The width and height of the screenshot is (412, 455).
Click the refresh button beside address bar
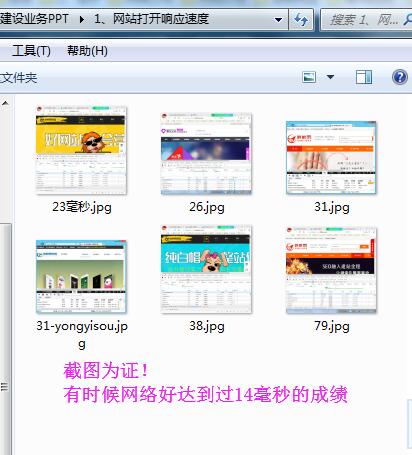[301, 20]
